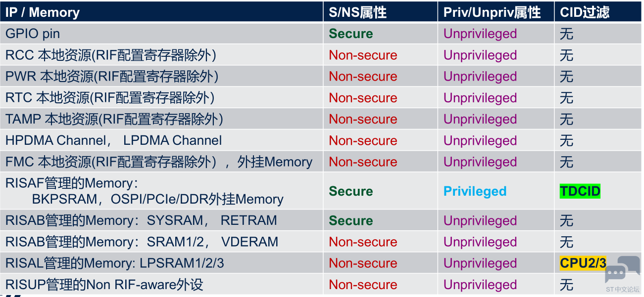644x297 pixels.
Task: Click Secure in the GPIO pin row
Action: [351, 34]
